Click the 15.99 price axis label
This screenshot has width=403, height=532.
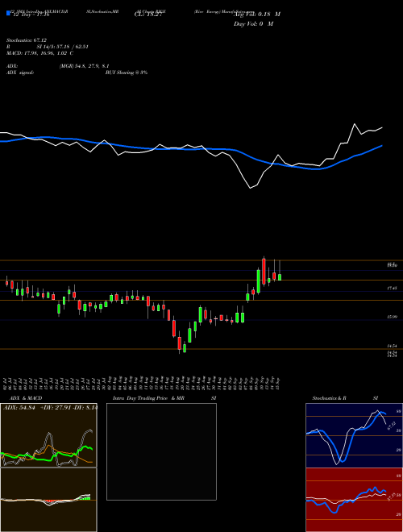tap(392, 317)
